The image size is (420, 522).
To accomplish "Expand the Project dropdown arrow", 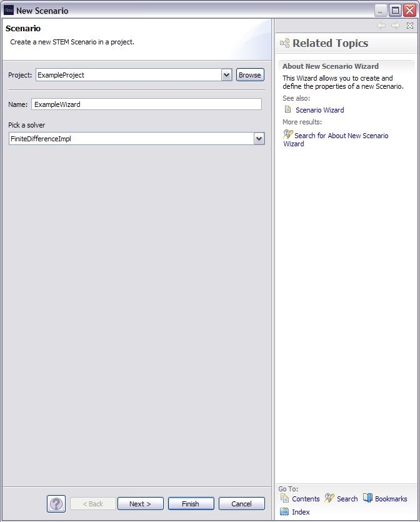I will point(226,75).
